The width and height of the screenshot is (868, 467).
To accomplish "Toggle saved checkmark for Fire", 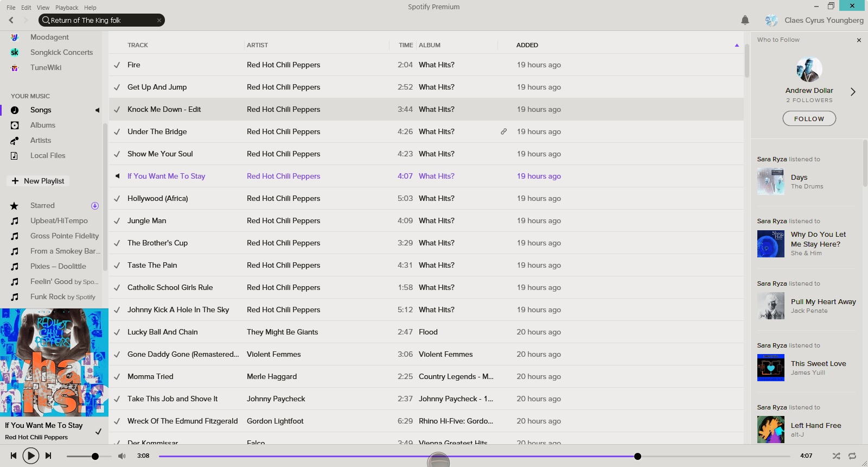I will tap(117, 65).
